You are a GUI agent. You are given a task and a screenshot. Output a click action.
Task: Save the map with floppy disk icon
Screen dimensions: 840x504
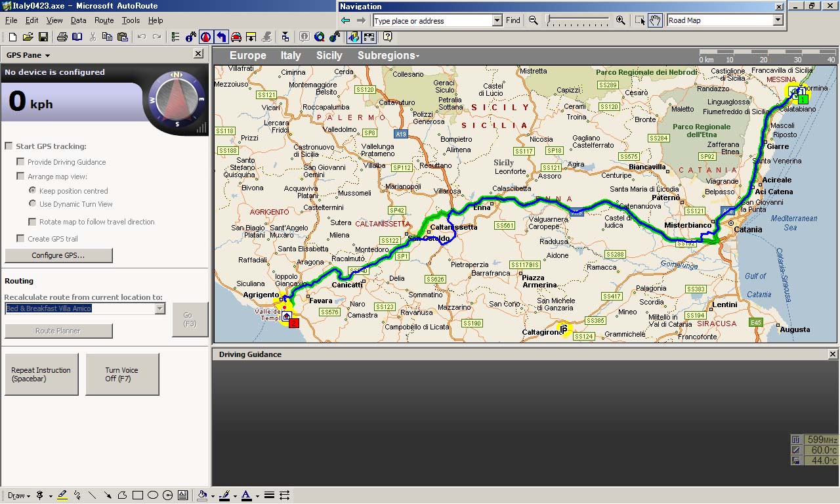pyautogui.click(x=43, y=37)
